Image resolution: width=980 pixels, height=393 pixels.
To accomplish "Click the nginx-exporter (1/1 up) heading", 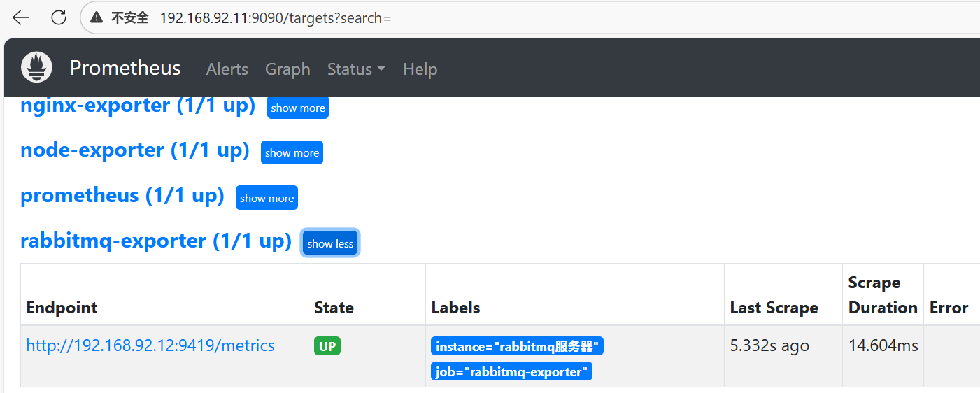I will (138, 106).
